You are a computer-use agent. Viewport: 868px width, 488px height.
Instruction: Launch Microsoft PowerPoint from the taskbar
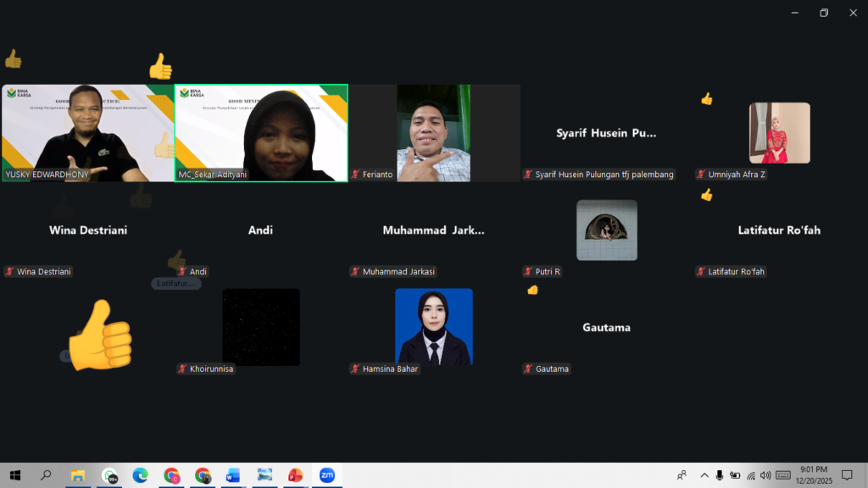click(x=295, y=475)
